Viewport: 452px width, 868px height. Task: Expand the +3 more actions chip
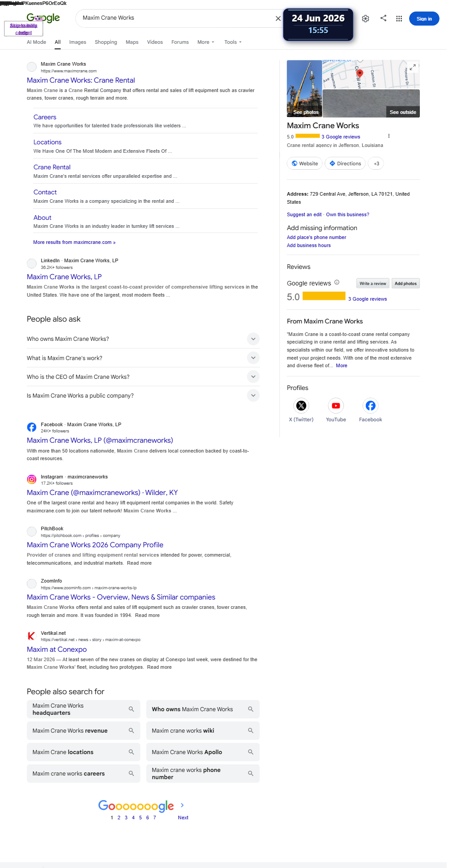[x=377, y=164]
